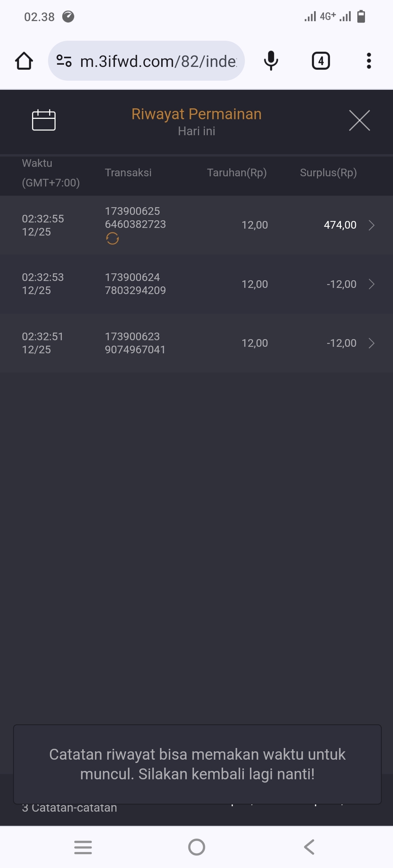Open the calendar date picker icon
Screen dimensions: 393x868
pos(44,120)
